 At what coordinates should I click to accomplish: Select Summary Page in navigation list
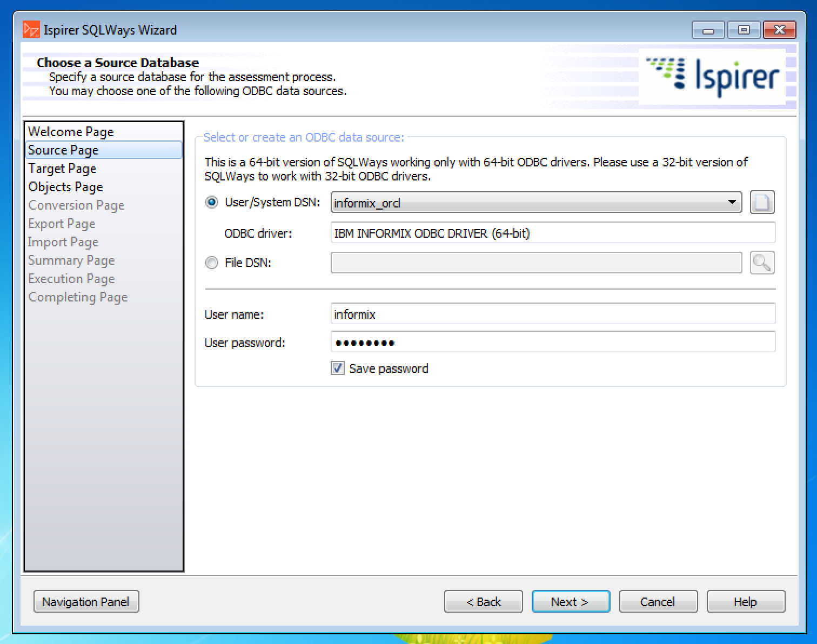pyautogui.click(x=104, y=260)
